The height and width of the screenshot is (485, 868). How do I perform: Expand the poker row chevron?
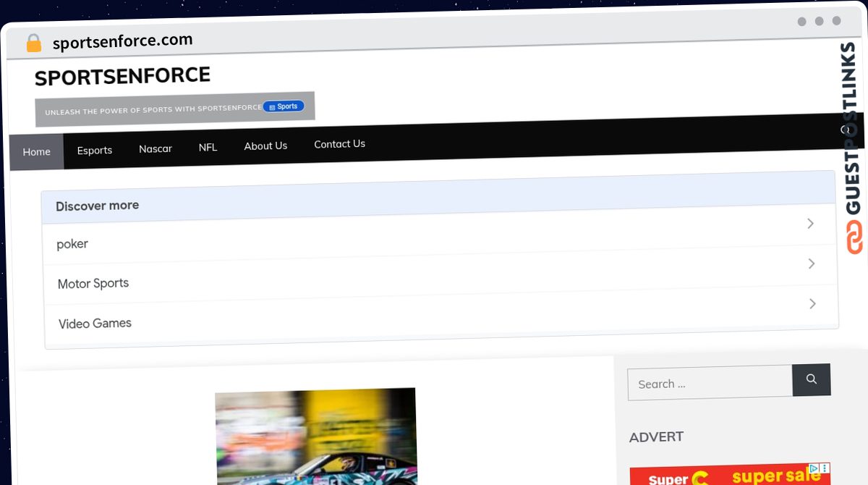(810, 224)
